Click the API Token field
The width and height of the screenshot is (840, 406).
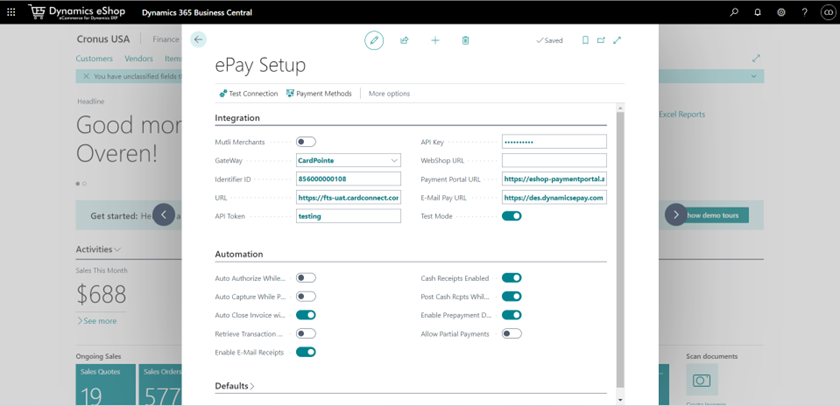[x=348, y=216]
